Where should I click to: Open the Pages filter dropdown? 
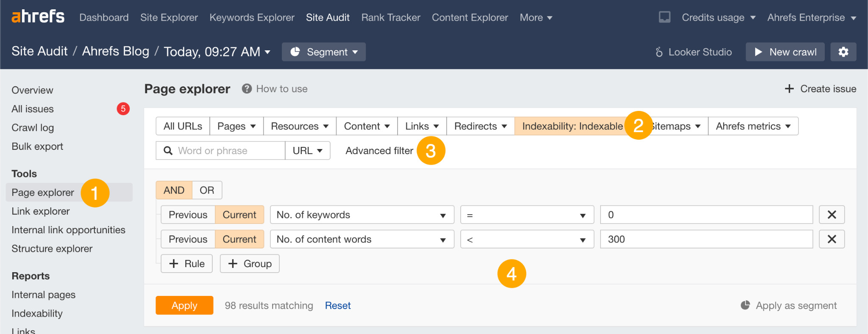tap(236, 126)
